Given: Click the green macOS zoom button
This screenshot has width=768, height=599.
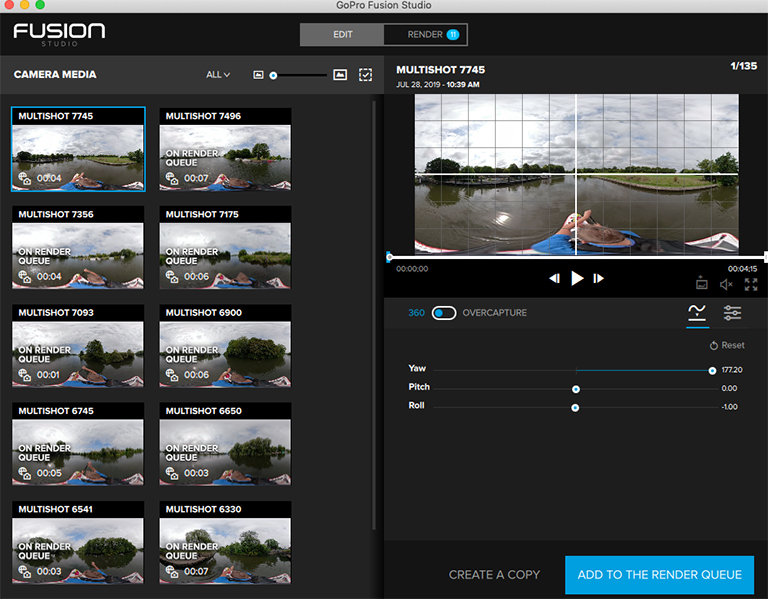Looking at the screenshot, I should click(40, 5).
